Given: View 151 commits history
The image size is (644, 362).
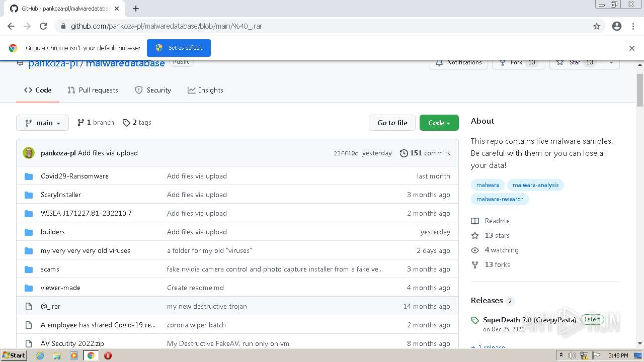Looking at the screenshot, I should [425, 153].
